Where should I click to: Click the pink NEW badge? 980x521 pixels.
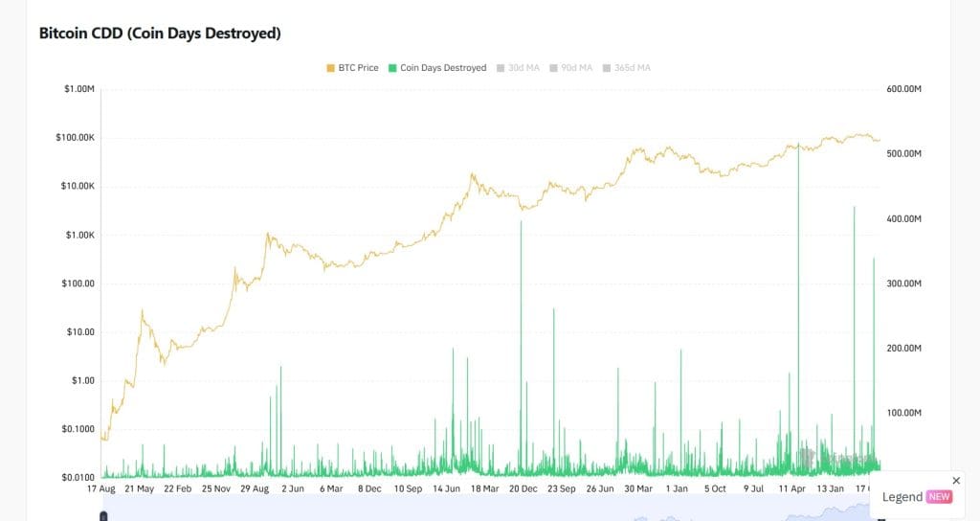(939, 497)
